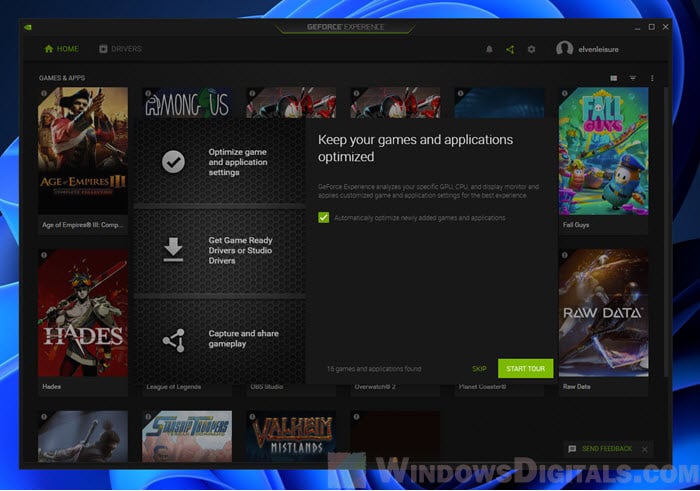Click the download drivers arrow icon
Screen dimensions: 700x491
tap(173, 250)
